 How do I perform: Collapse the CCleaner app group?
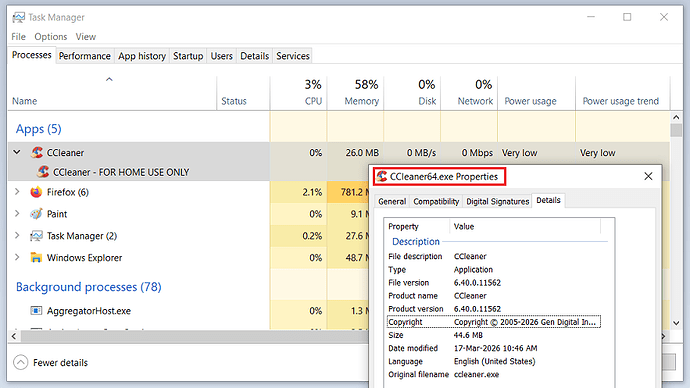pos(17,152)
